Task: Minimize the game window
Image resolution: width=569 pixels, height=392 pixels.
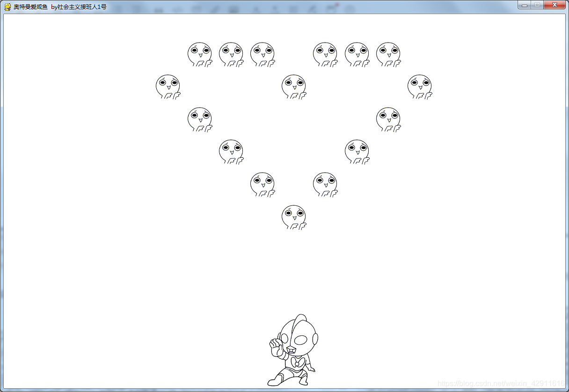Action: [525, 5]
